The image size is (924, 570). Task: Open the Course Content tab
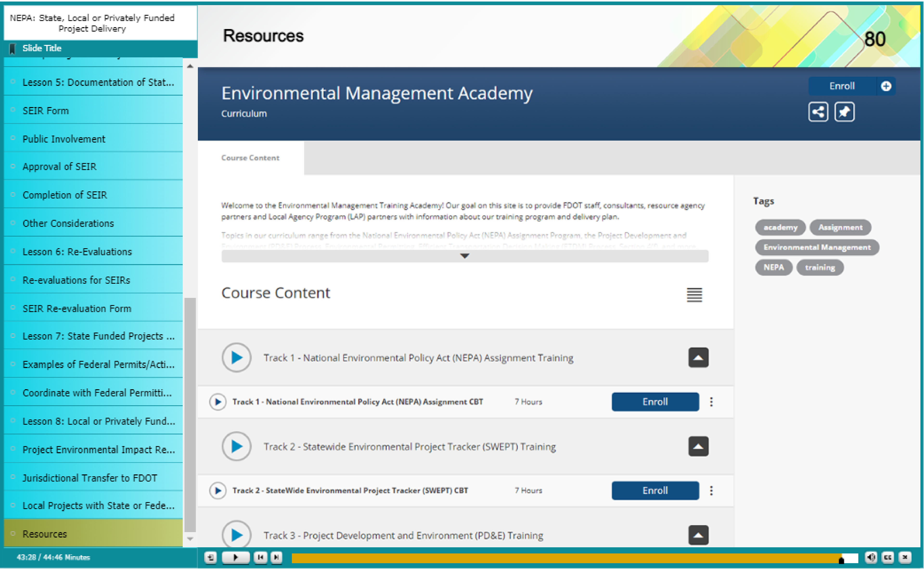coord(250,158)
